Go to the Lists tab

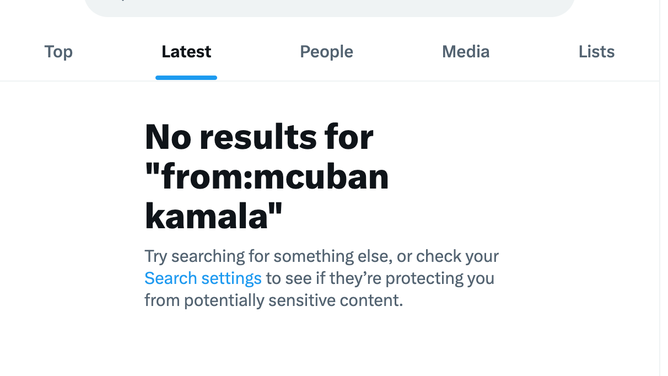[x=596, y=52]
